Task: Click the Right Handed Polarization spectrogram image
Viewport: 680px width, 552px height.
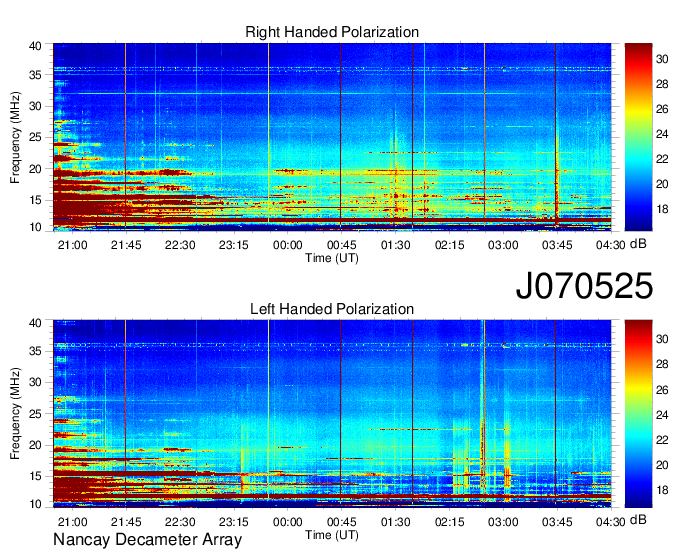Action: point(332,137)
